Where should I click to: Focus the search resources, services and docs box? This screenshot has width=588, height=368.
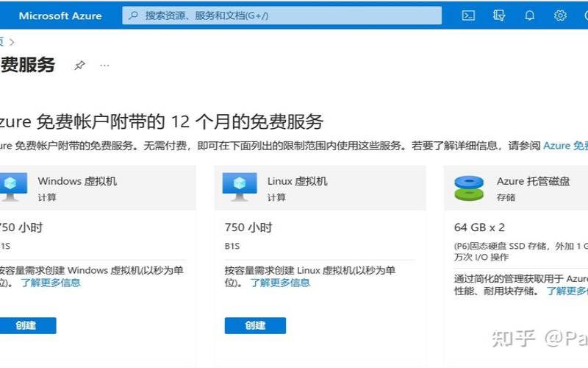[x=282, y=15]
